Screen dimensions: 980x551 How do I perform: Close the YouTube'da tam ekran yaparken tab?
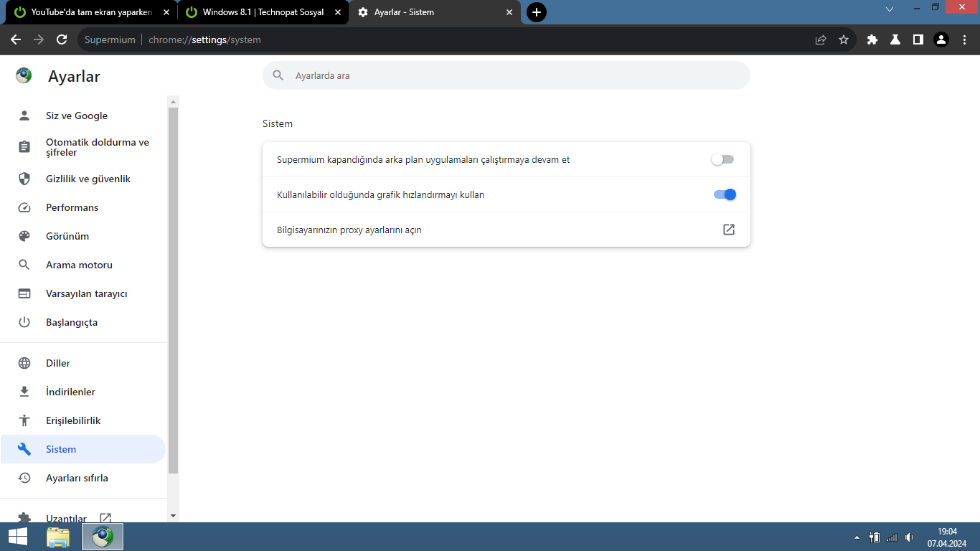tap(166, 12)
